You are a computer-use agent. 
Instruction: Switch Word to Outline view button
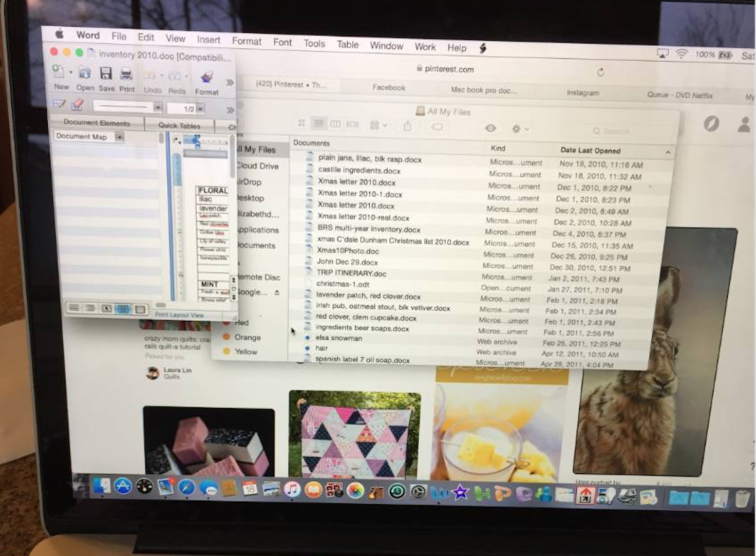tap(90, 308)
